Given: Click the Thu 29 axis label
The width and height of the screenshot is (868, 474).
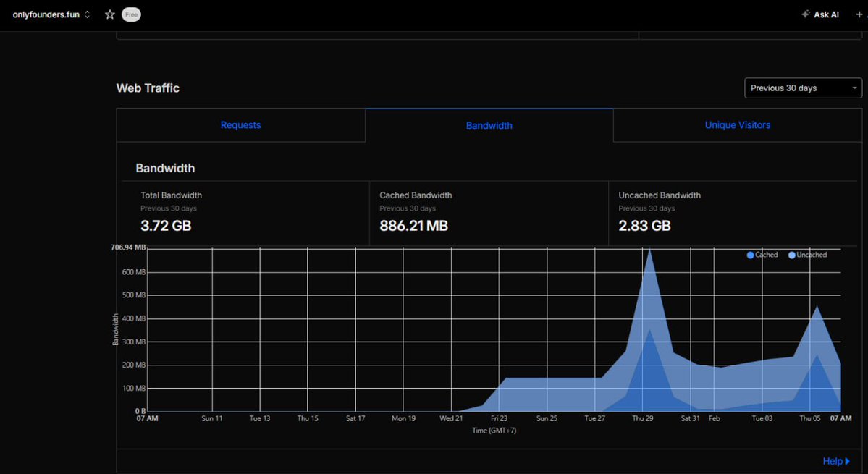Looking at the screenshot, I should pos(643,419).
